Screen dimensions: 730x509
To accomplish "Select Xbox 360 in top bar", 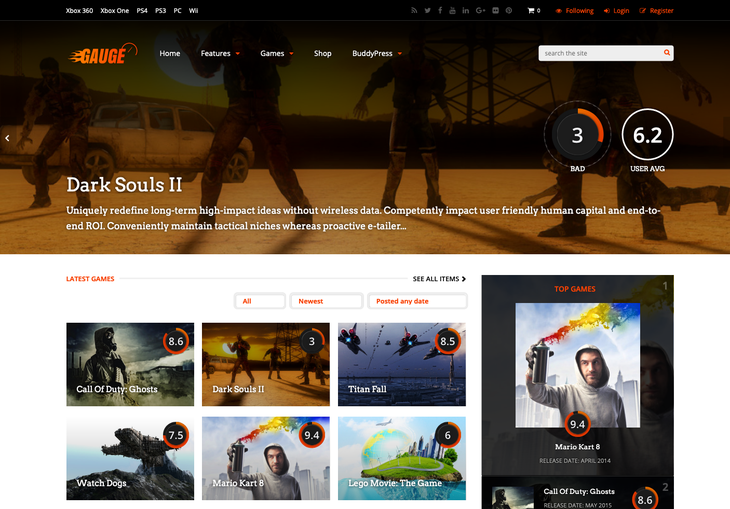I will 79,10.
